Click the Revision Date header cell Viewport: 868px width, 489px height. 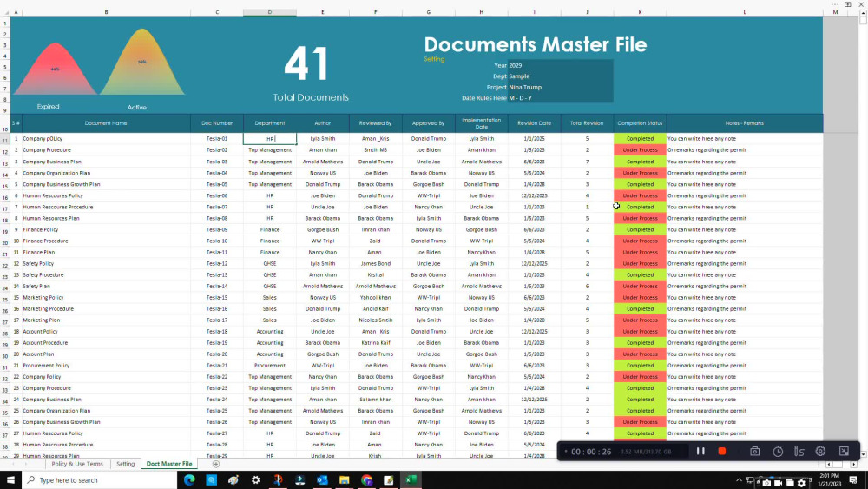[x=534, y=123]
